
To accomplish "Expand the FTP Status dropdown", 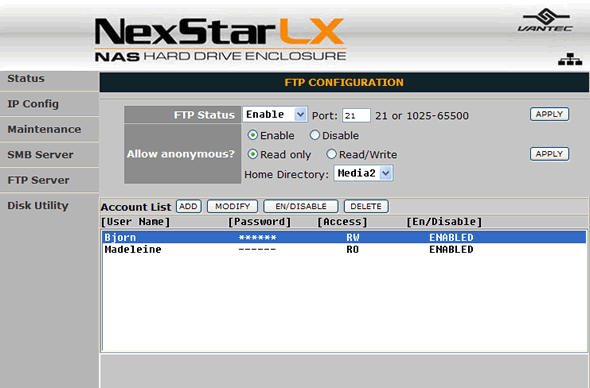I will pyautogui.click(x=275, y=114).
